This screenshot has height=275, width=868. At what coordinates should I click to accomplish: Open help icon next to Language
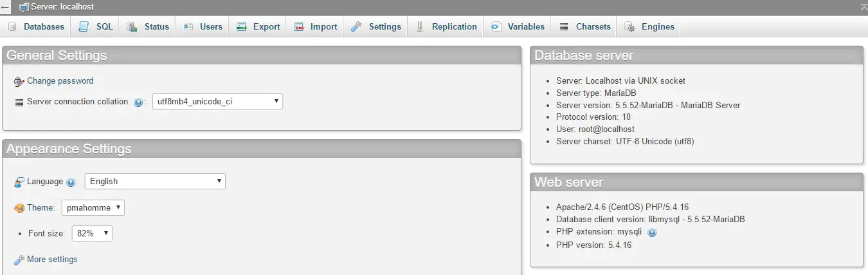[71, 182]
